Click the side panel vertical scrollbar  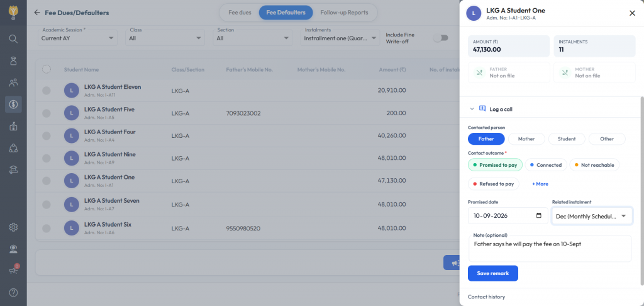(x=642, y=191)
